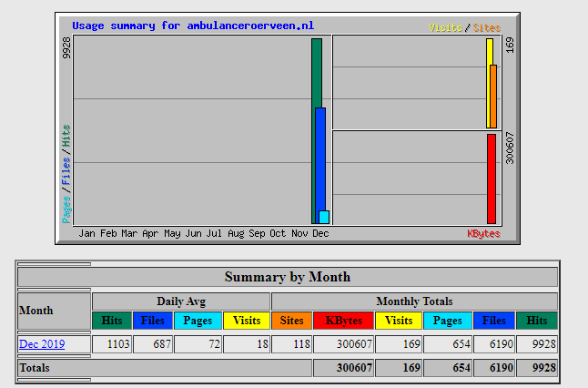Select the 6190 files value in the Totals row

pyautogui.click(x=494, y=368)
